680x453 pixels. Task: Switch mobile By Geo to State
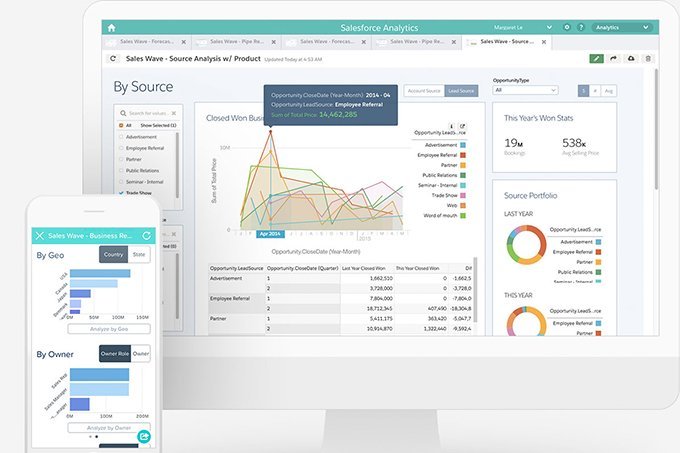pyautogui.click(x=141, y=255)
